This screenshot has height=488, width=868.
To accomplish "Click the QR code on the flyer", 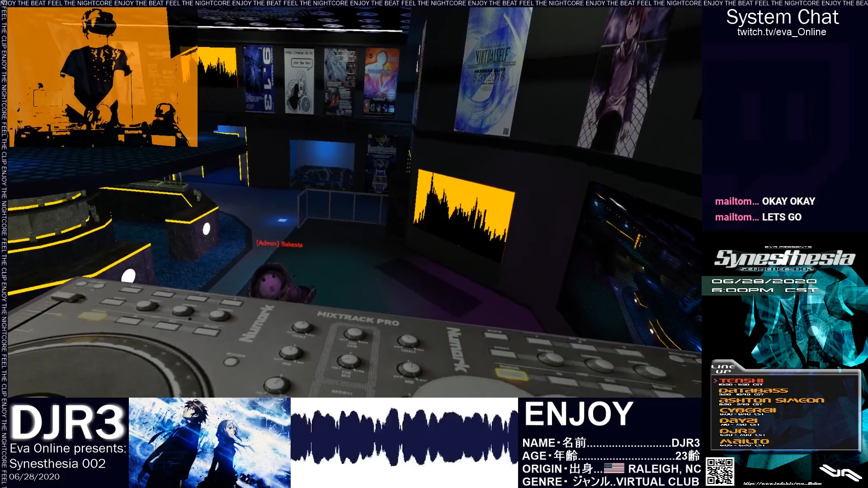I will pos(720,471).
